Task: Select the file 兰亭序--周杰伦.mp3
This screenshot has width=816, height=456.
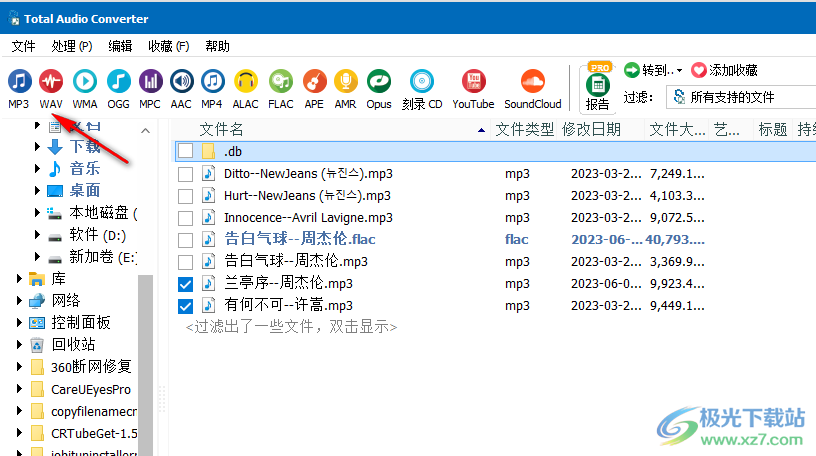Action: [288, 284]
